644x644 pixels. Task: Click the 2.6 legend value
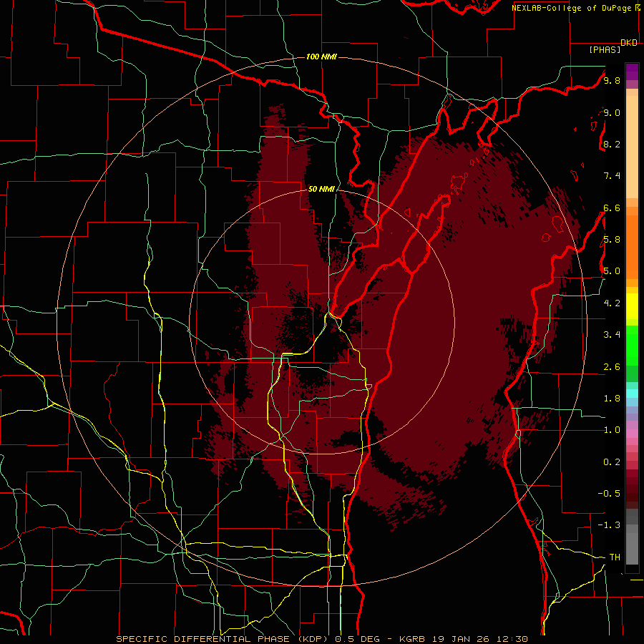click(x=612, y=366)
